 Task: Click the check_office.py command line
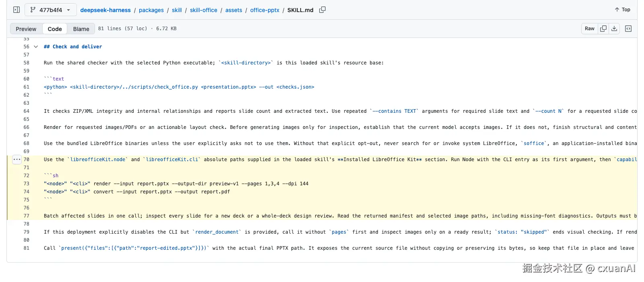pyautogui.click(x=179, y=87)
